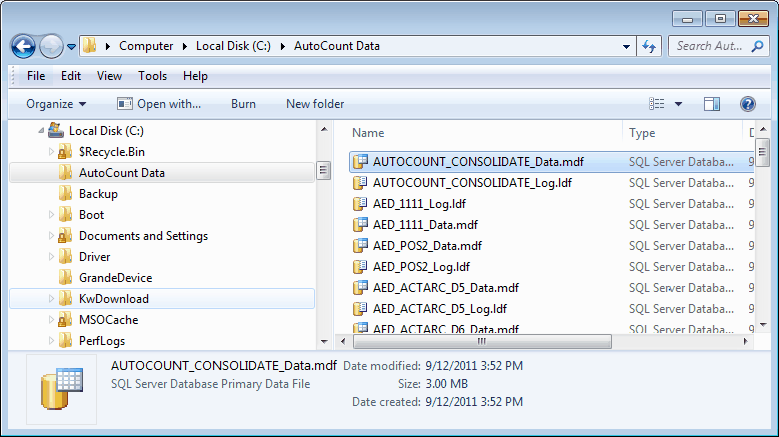Select the AED_POS2_Log.ldf file icon
779x437 pixels.
tap(360, 267)
